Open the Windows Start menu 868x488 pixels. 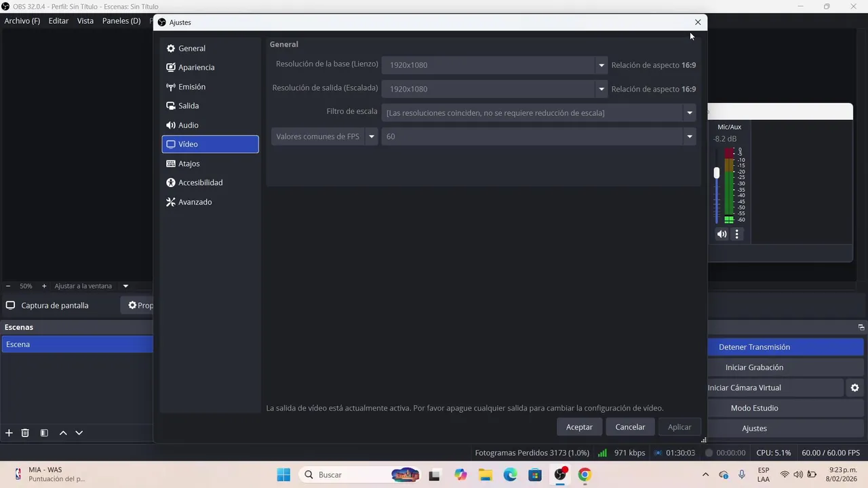(283, 474)
